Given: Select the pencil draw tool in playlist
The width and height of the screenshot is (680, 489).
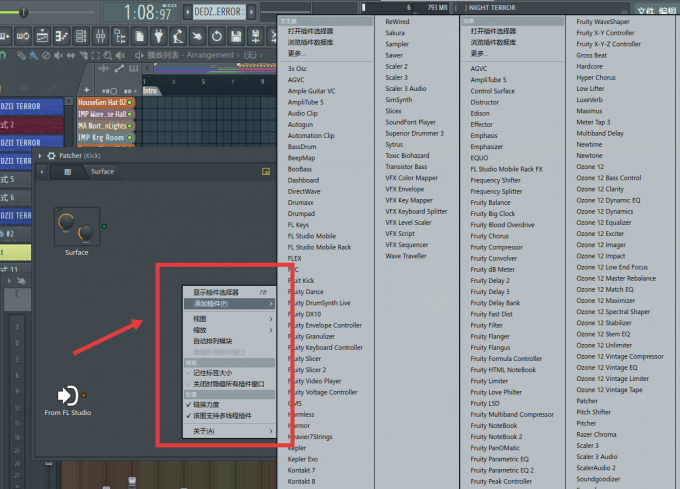Looking at the screenshot, I should [21, 55].
